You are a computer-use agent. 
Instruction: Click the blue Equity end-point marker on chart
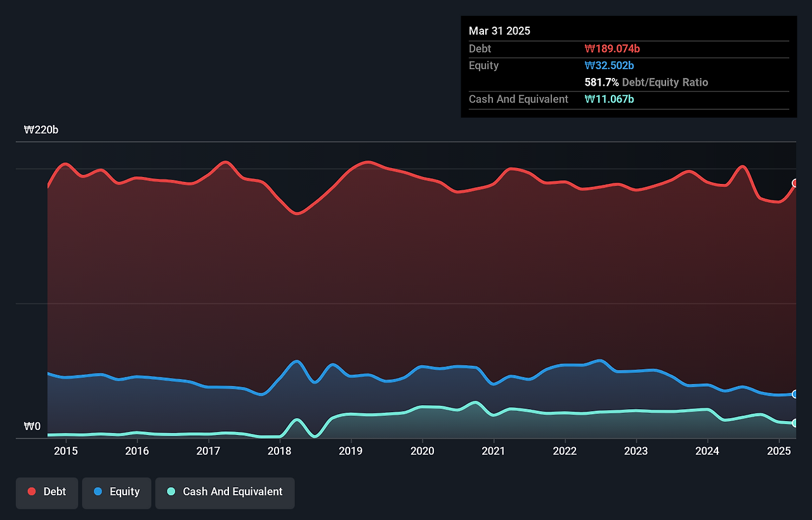click(795, 394)
